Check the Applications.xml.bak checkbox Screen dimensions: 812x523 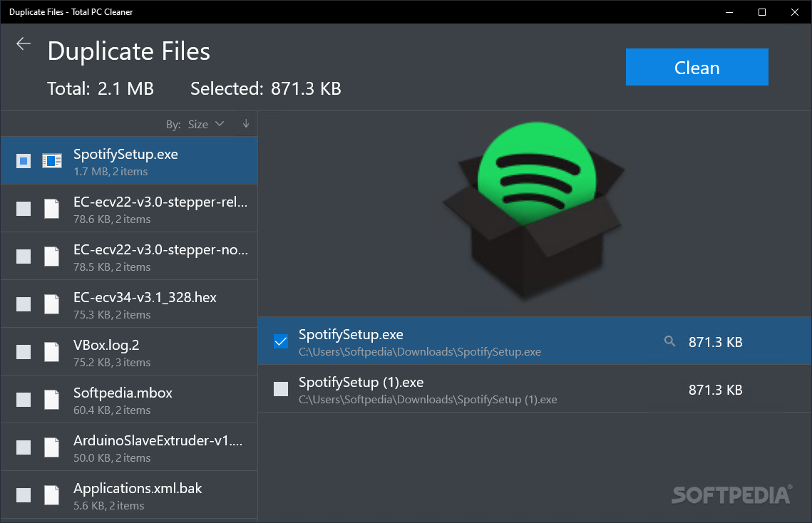[24, 494]
